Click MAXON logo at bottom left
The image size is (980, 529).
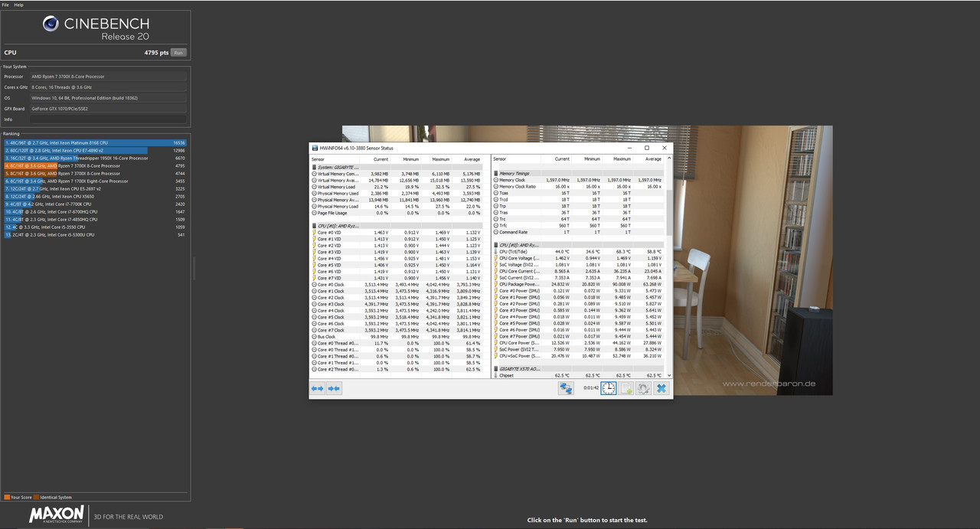coord(57,514)
